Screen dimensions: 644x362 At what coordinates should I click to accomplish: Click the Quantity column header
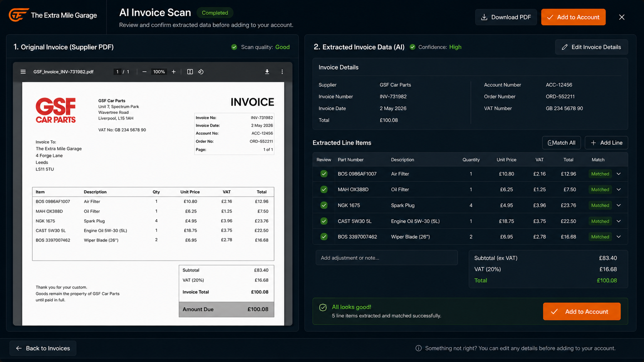point(471,160)
